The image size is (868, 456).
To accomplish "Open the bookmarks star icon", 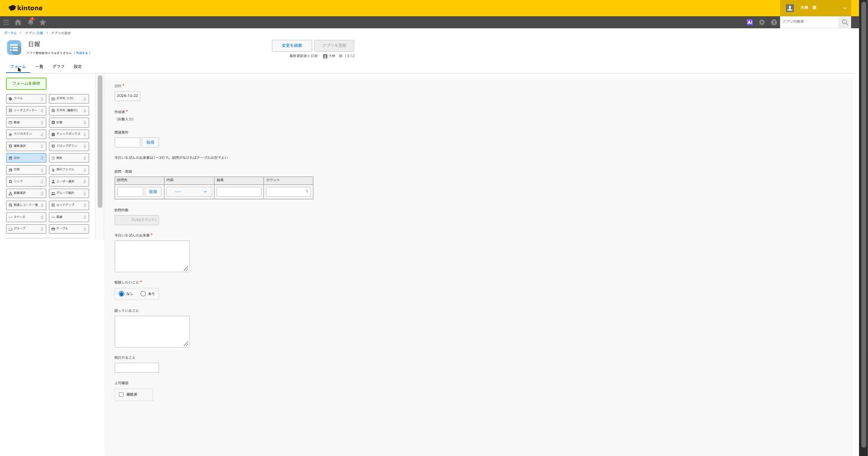I will (x=43, y=22).
